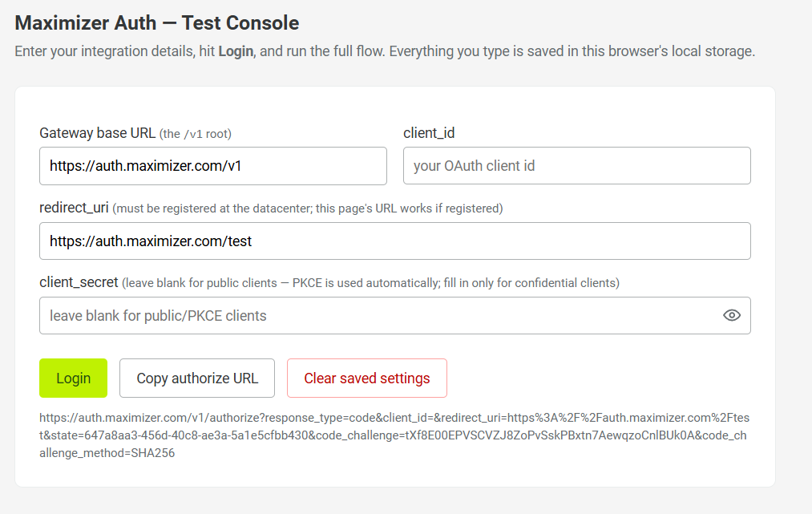Click the redirect_uri input field
812x514 pixels.
395,241
